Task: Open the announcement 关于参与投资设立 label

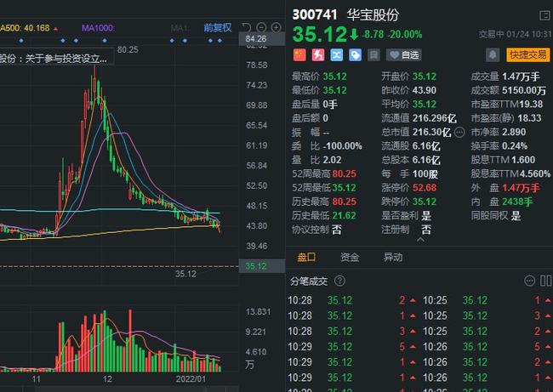Action: click(55, 58)
